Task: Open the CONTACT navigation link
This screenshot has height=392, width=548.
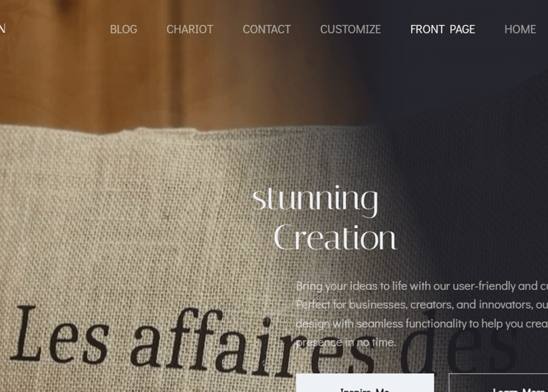Action: (267, 29)
